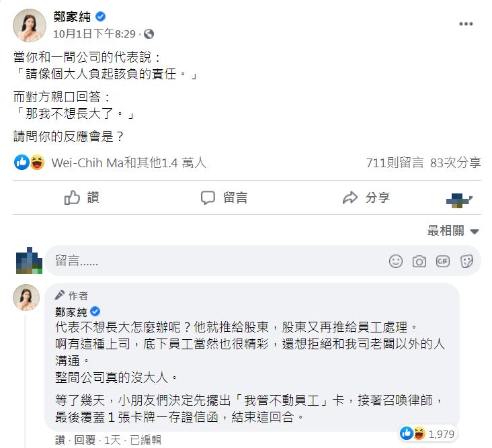Open the post author's profile picture at top
Image resolution: width=492 pixels, height=448 pixels.
point(30,26)
